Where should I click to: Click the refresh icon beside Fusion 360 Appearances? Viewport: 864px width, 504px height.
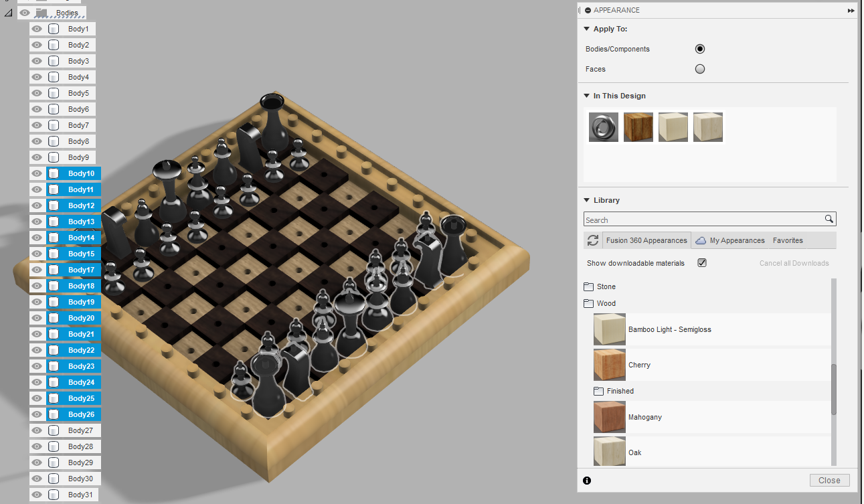(x=592, y=240)
